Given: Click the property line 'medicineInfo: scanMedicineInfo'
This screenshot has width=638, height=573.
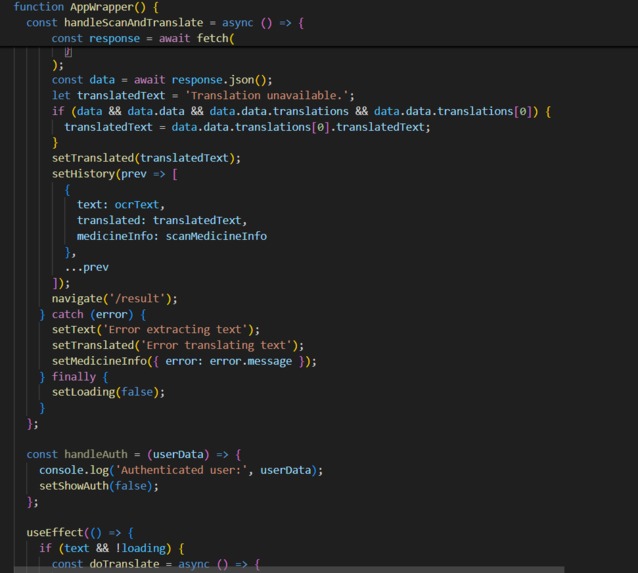Looking at the screenshot, I should (172, 236).
